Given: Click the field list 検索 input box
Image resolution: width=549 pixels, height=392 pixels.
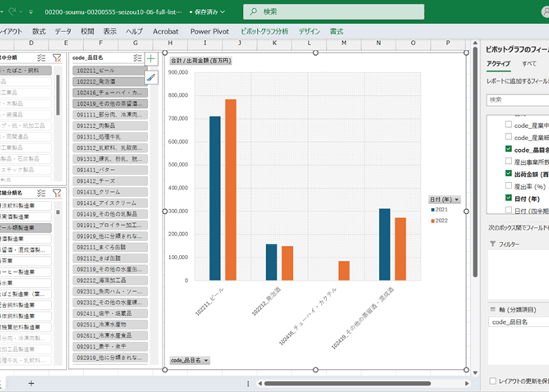Looking at the screenshot, I should [x=518, y=100].
